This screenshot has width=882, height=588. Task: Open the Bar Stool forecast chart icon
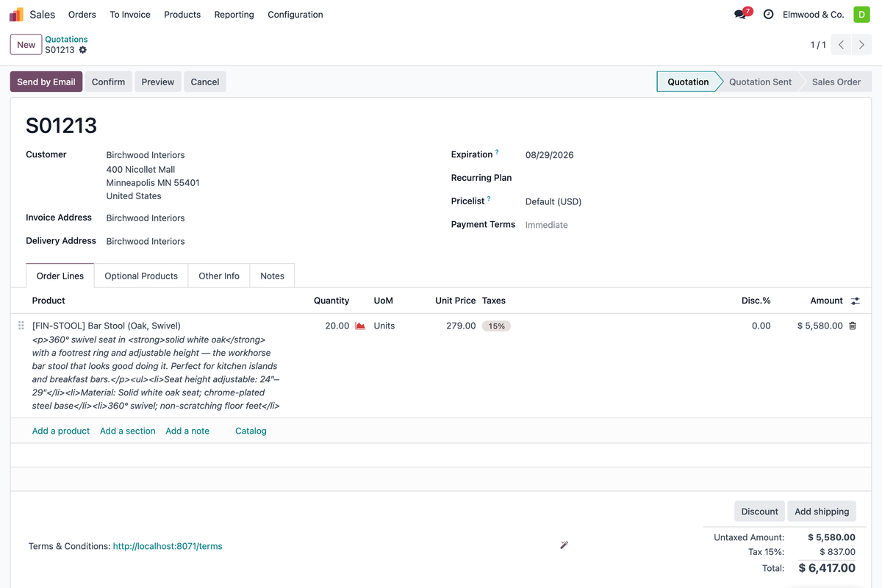pyautogui.click(x=360, y=326)
